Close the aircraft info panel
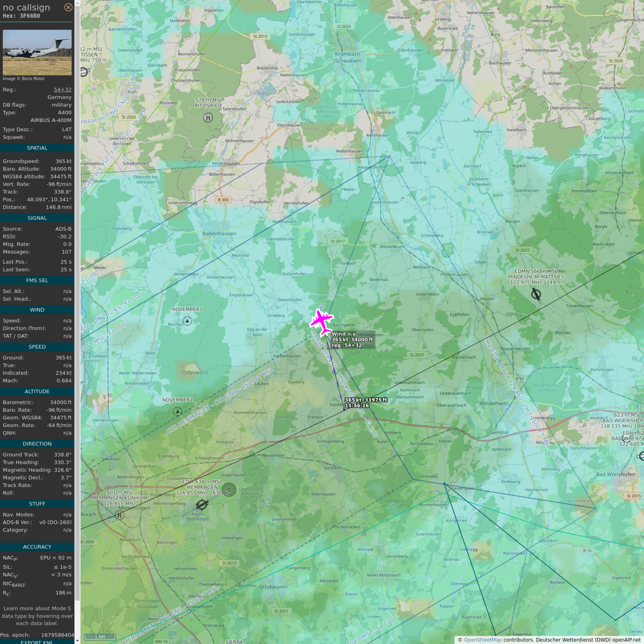The height and width of the screenshot is (644, 644). (68, 7)
